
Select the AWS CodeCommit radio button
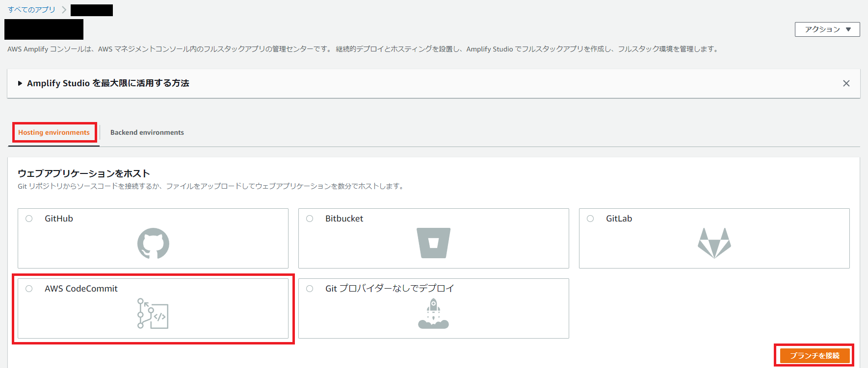tap(29, 289)
